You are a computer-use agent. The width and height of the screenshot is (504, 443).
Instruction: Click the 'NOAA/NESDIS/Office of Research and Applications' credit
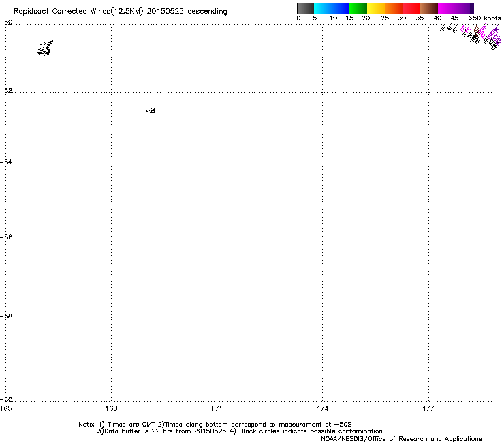pyautogui.click(x=401, y=439)
